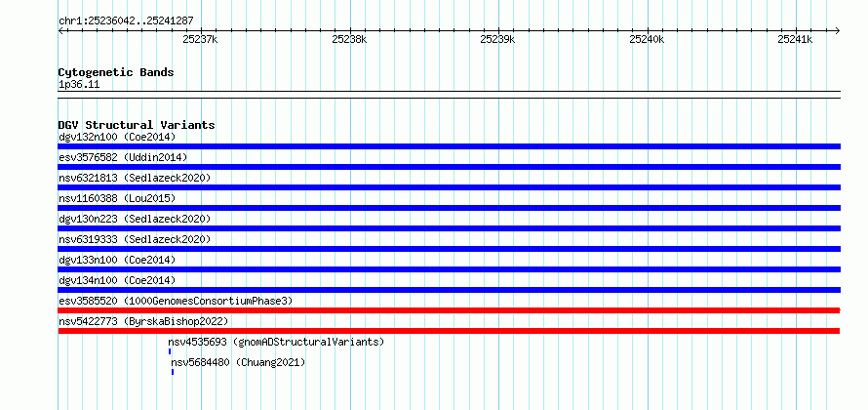Click the red bar under nsv5422773
Screen dimensions: 868x410
(449, 331)
